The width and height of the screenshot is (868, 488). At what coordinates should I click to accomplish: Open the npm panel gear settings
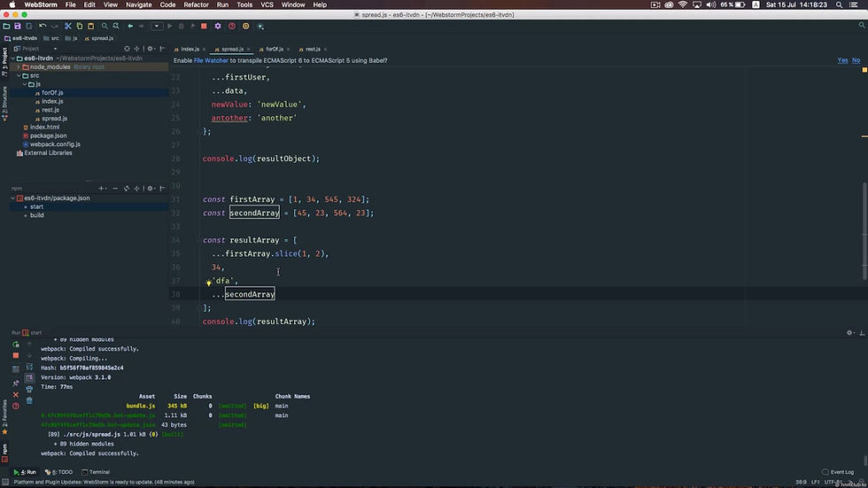coord(151,189)
